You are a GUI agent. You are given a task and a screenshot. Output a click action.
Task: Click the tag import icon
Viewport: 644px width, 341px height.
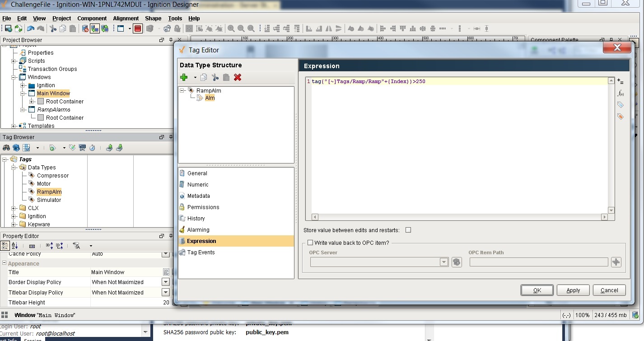[x=119, y=148]
